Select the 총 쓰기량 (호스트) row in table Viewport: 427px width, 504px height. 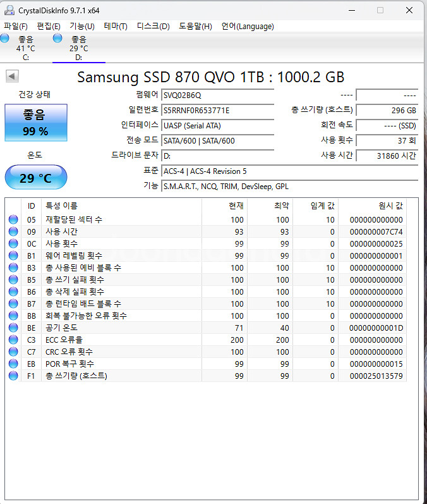tap(206, 376)
